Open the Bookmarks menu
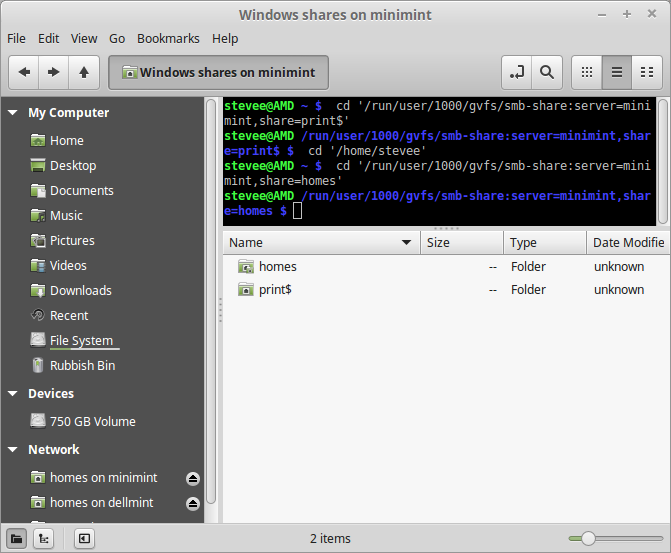This screenshot has width=671, height=553. tap(168, 38)
